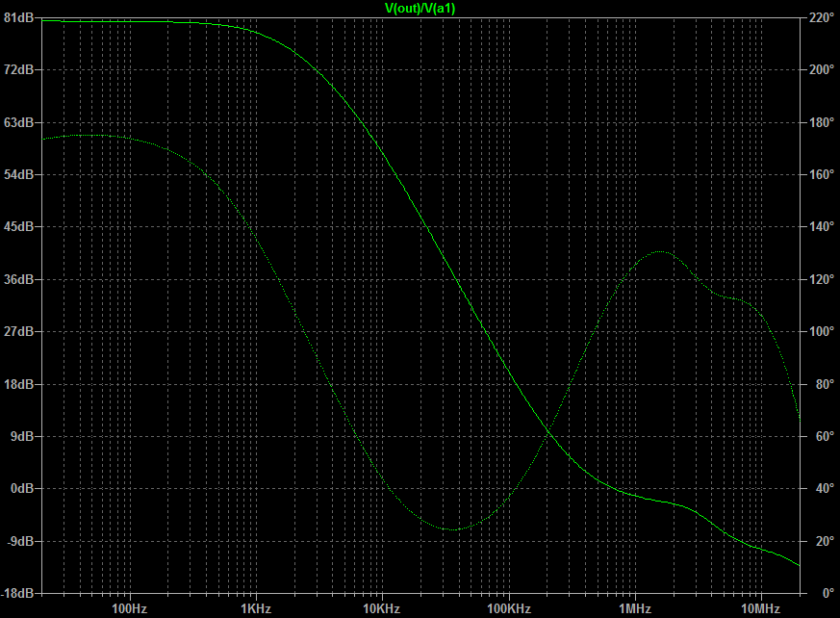Click the 1KHz frequency axis label

pos(256,609)
